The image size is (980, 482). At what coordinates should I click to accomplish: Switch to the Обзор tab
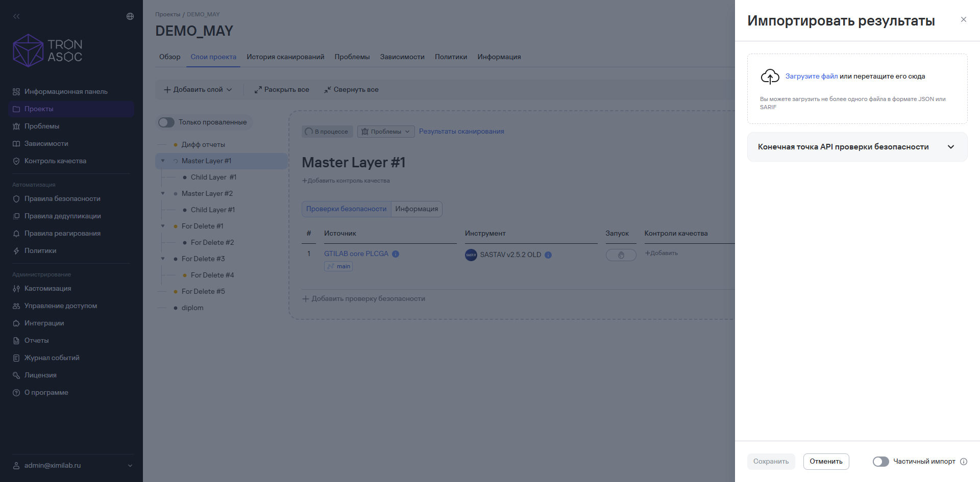tap(170, 57)
